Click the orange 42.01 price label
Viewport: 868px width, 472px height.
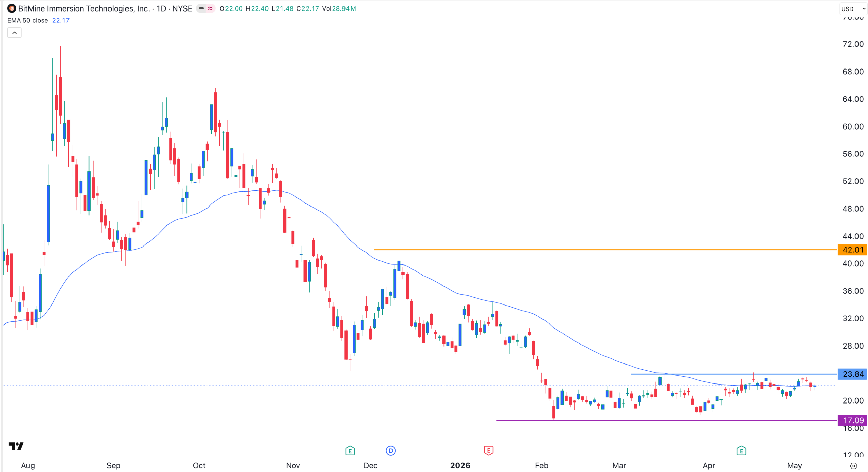(852, 250)
